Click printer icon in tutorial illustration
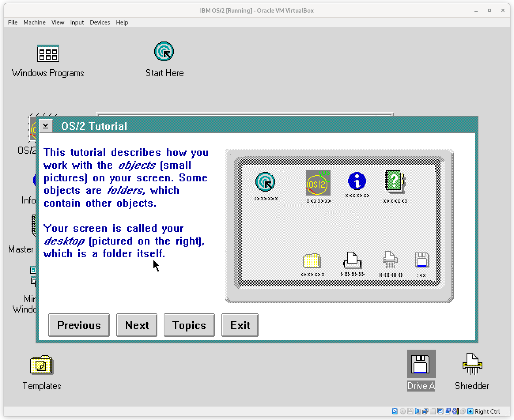 pos(352,260)
